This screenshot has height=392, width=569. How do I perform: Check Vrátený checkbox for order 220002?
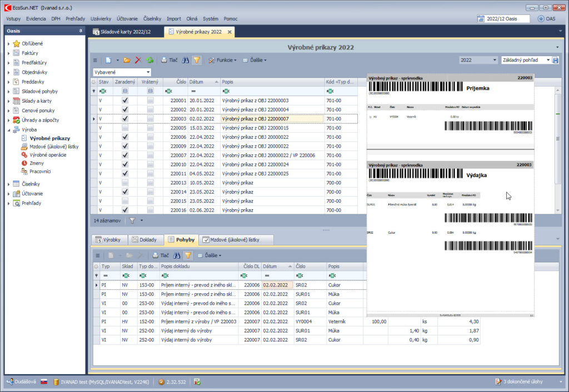click(151, 109)
